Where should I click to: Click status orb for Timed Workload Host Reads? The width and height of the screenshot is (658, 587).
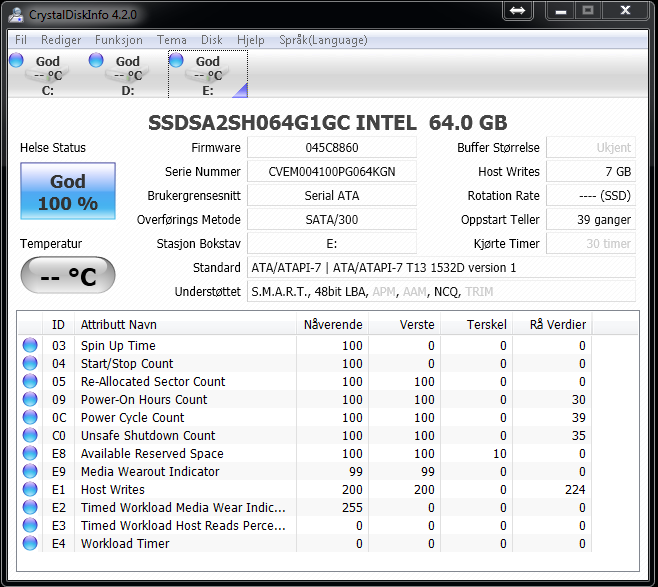(x=30, y=526)
